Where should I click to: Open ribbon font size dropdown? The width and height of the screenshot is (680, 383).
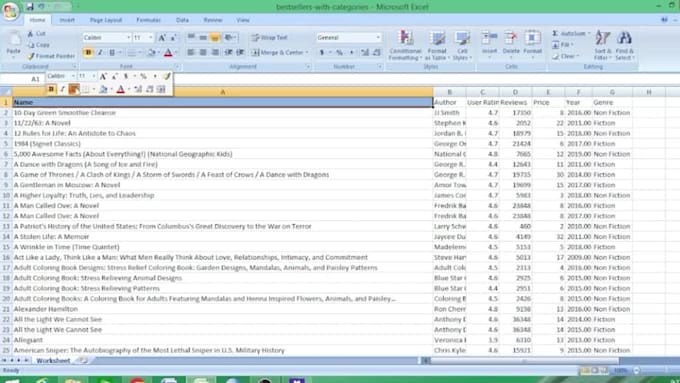151,38
